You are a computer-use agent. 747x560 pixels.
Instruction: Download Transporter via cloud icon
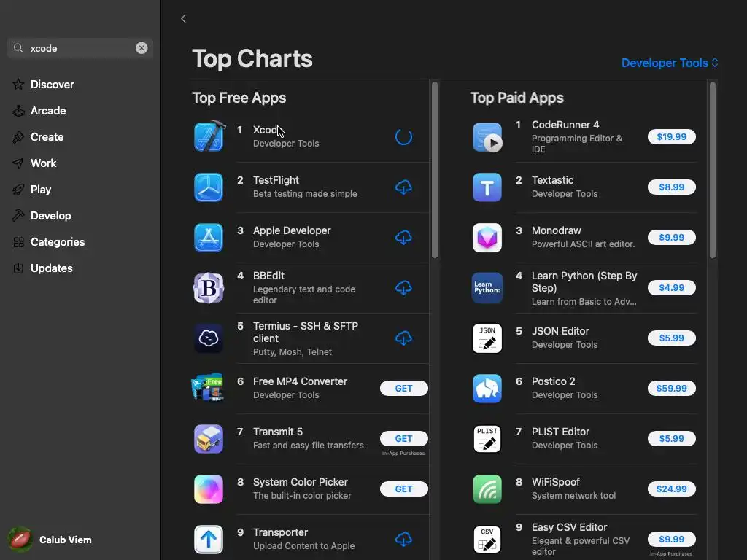pyautogui.click(x=403, y=539)
